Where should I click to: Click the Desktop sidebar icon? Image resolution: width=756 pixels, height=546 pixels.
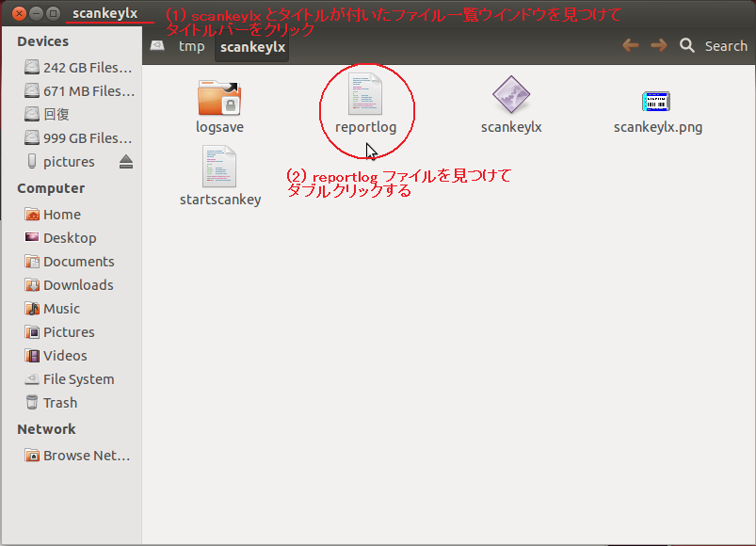coord(32,237)
